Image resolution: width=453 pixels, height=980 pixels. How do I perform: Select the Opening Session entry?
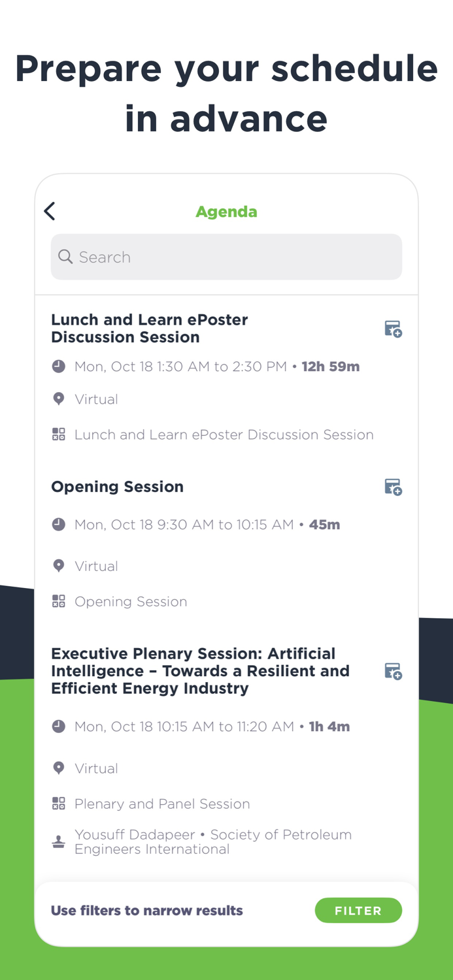(118, 487)
